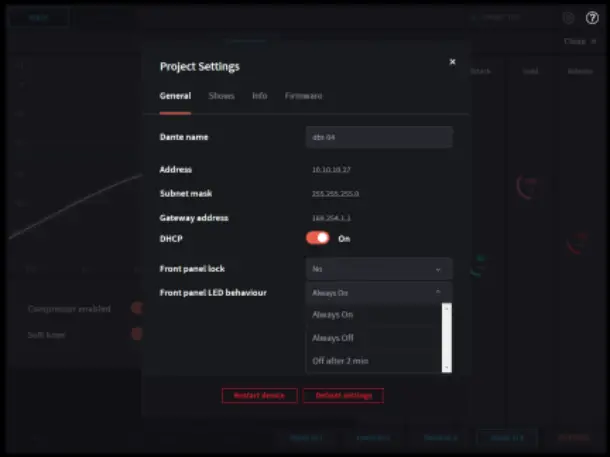Viewport: 610px width, 457px height.
Task: Click the dimmed settings gear icon
Action: point(568,18)
